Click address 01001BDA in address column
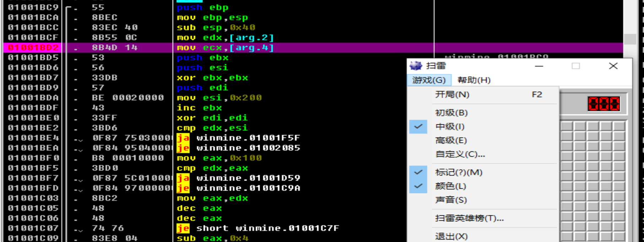 (33, 98)
